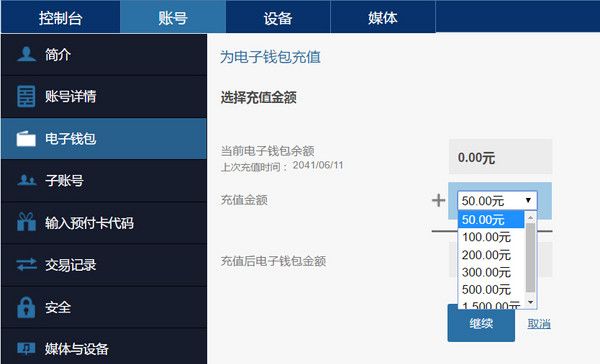The image size is (600, 364).
Task: Click the monitor icon beside 媒体与设备
Action: pyautogui.click(x=26, y=348)
